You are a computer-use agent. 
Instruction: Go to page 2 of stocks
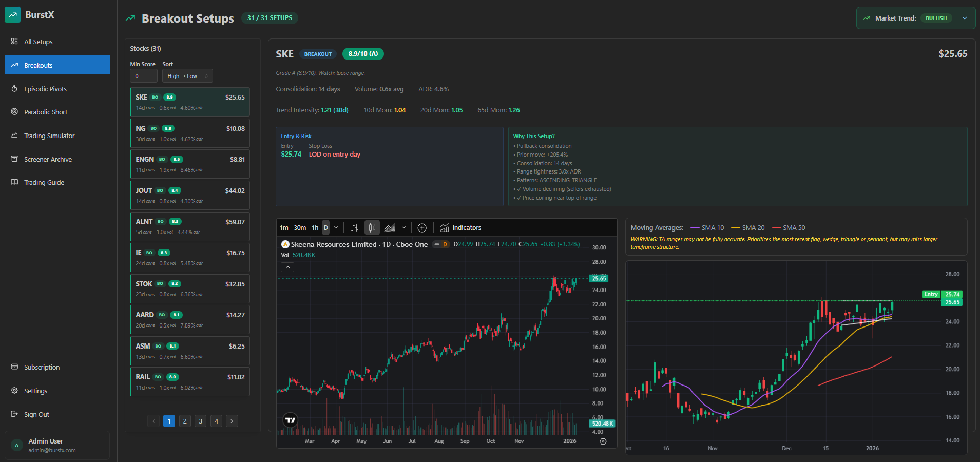tap(185, 421)
